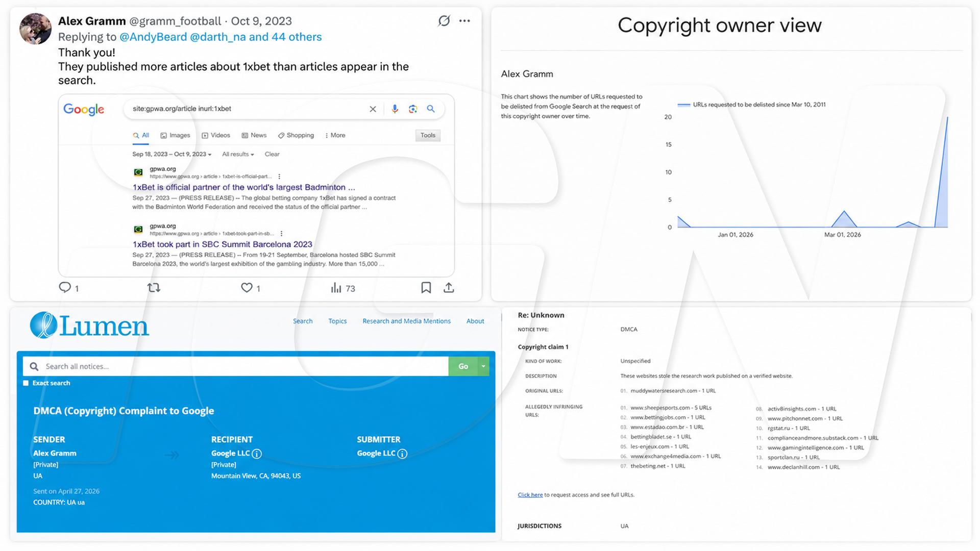Like the tweet with the heart icon

247,288
